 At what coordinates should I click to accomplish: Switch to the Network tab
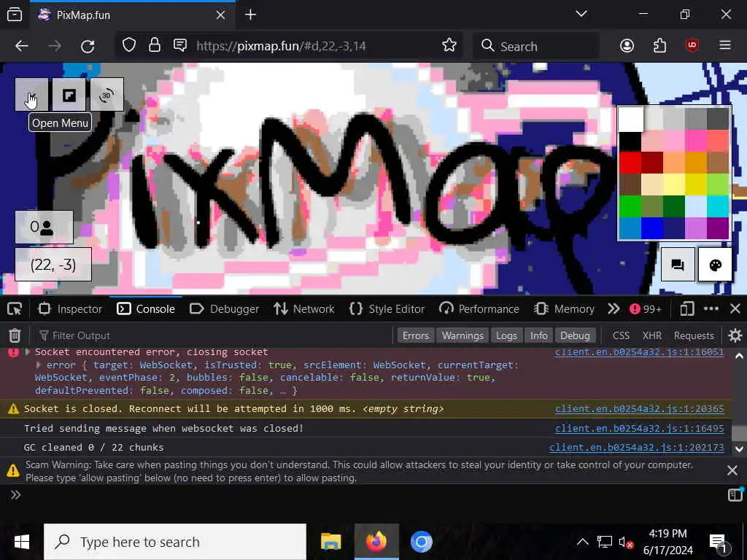tap(304, 309)
